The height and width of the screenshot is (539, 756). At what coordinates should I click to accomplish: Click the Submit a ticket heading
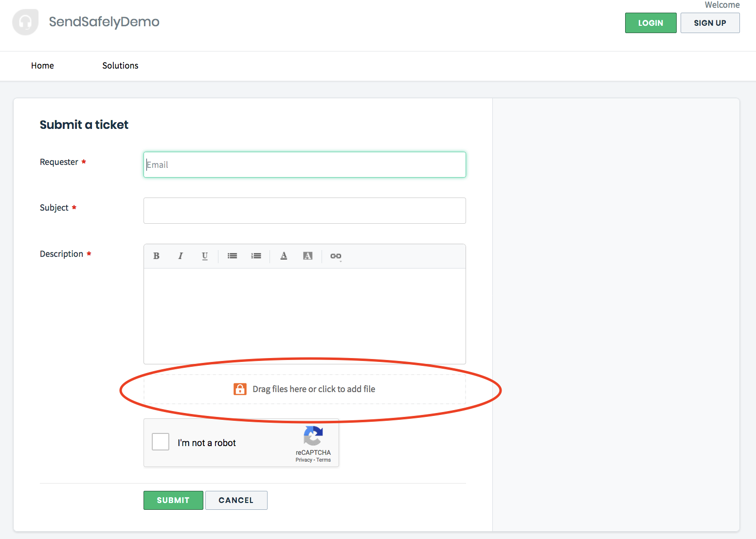pyautogui.click(x=84, y=125)
